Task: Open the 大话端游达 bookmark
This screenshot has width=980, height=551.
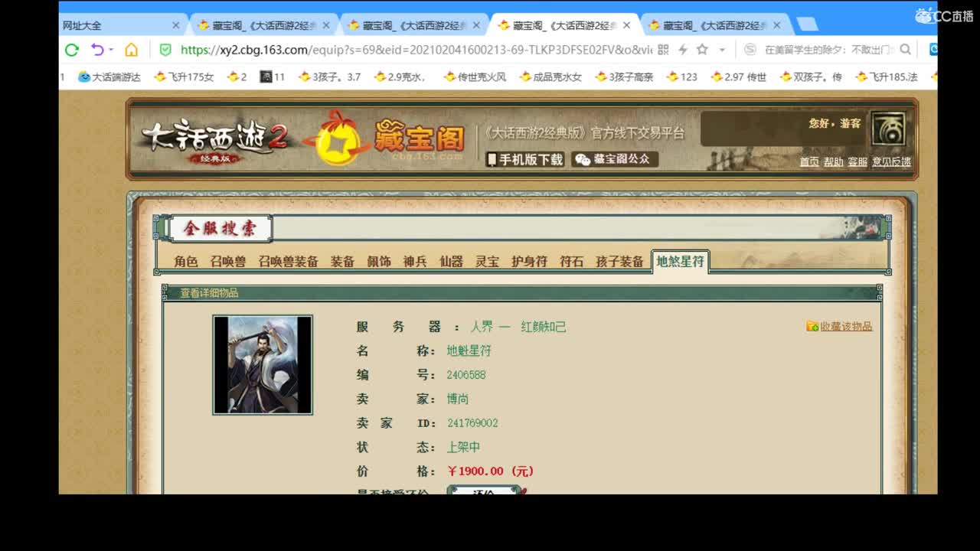Action: coord(109,77)
